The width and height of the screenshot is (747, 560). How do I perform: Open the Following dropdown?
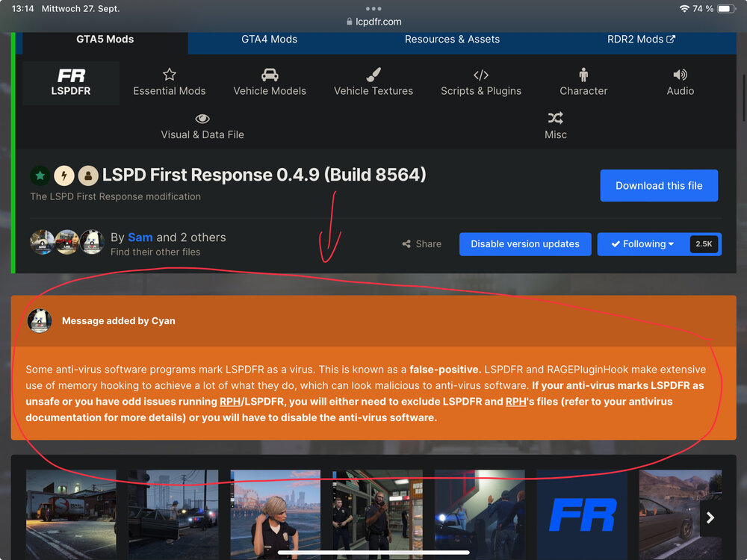tap(642, 244)
